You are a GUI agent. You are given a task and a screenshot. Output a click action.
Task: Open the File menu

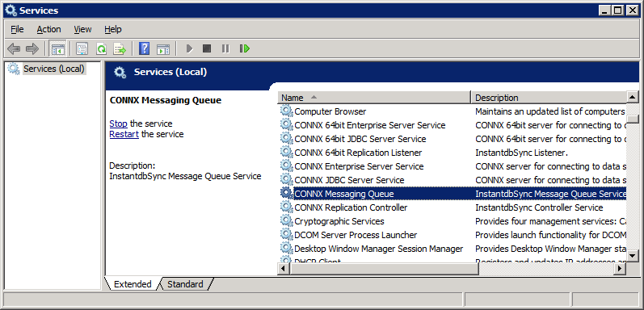(17, 29)
